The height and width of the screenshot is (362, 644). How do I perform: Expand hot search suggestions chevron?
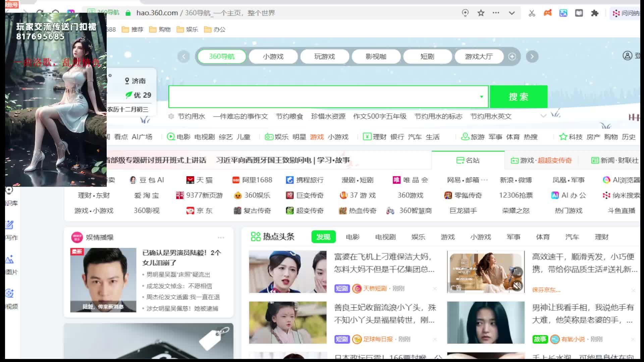click(x=543, y=116)
